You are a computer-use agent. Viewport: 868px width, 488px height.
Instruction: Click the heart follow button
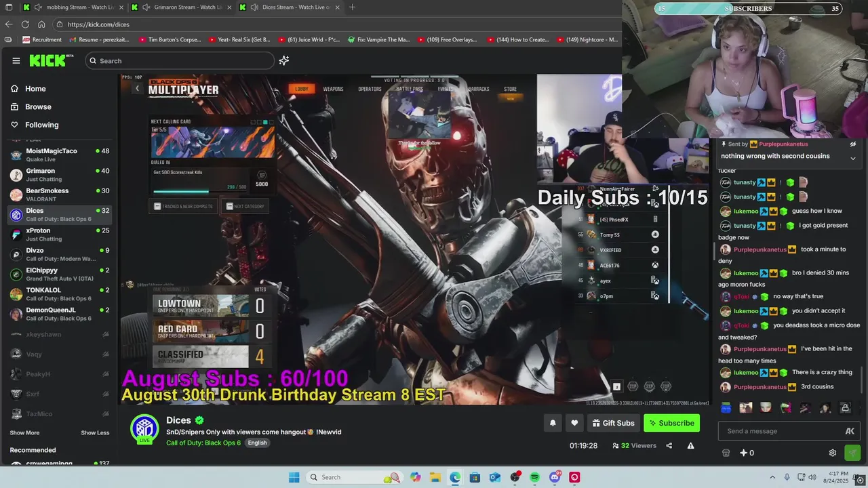point(574,423)
